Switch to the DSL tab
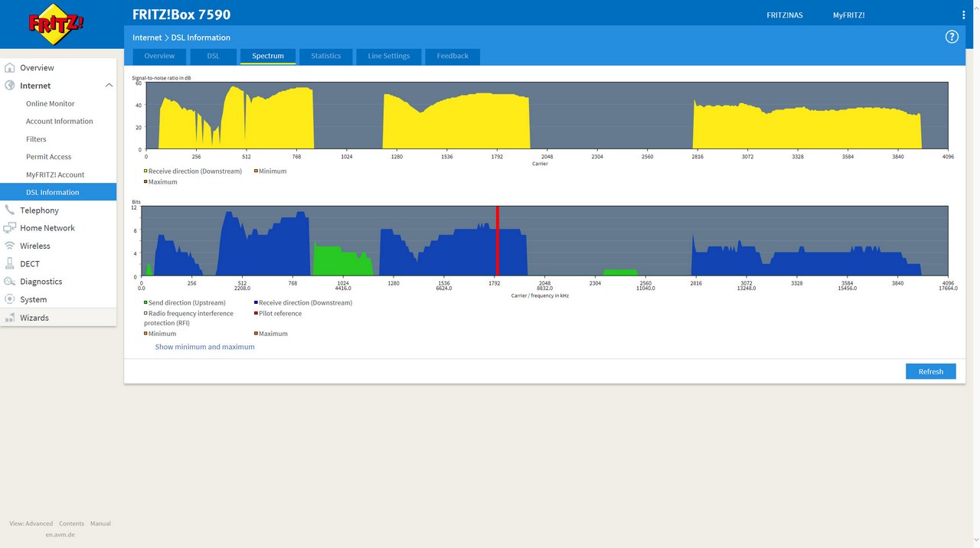This screenshot has height=548, width=980. tap(213, 56)
